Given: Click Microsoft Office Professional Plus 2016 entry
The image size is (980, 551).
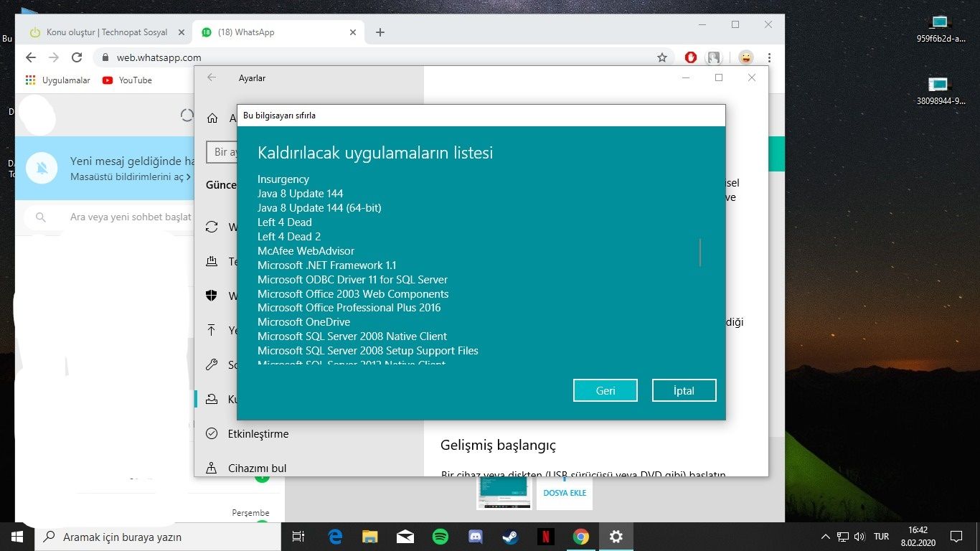Looking at the screenshot, I should point(349,308).
